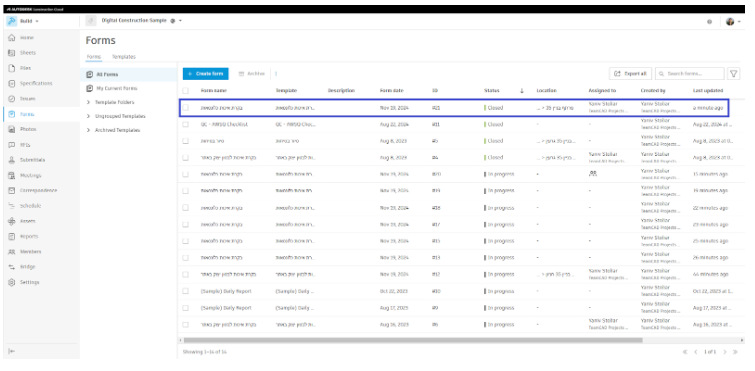Image resolution: width=755 pixels, height=371 pixels.
Task: Open Photos in the sidebar
Action: [x=28, y=129]
